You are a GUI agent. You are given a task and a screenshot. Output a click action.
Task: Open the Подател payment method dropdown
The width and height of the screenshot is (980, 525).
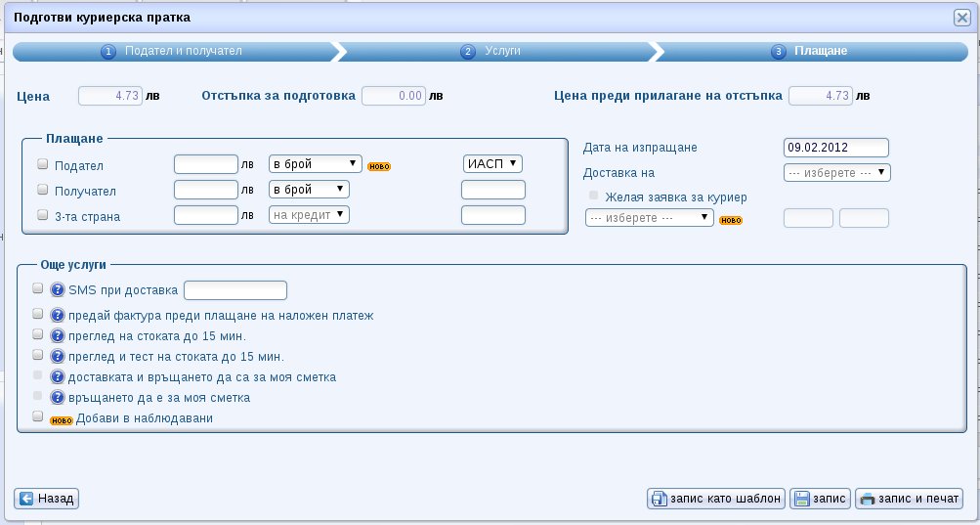[x=315, y=163]
